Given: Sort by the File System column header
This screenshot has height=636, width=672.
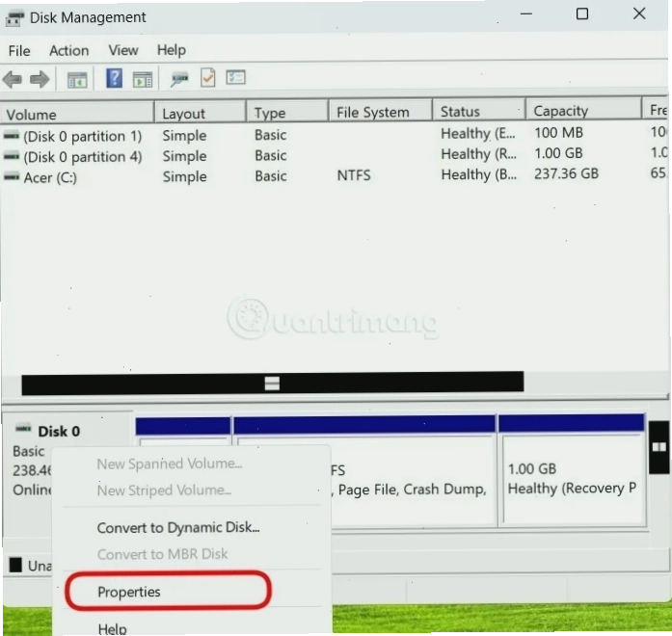Looking at the screenshot, I should pyautogui.click(x=380, y=112).
